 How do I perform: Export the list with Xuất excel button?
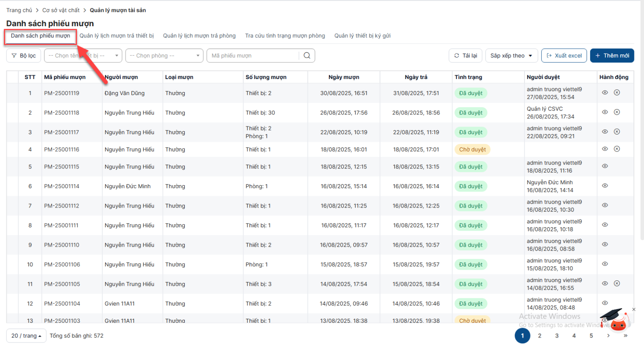[x=564, y=56]
